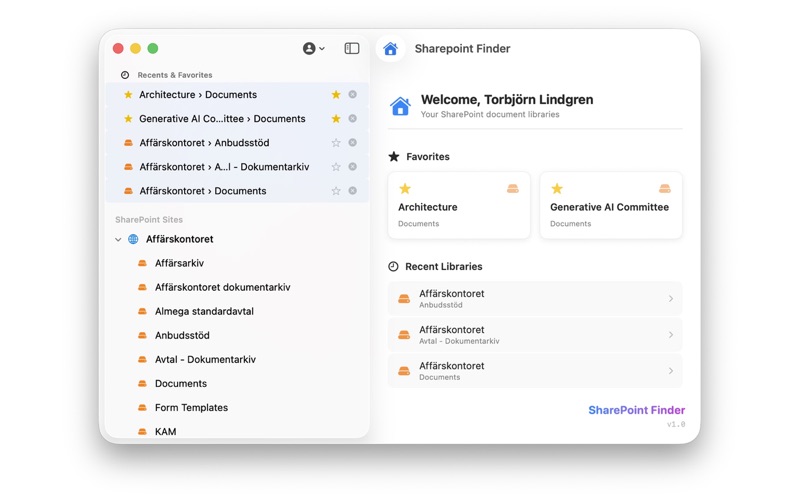Click the Recents & Favorites clock icon

124,75
